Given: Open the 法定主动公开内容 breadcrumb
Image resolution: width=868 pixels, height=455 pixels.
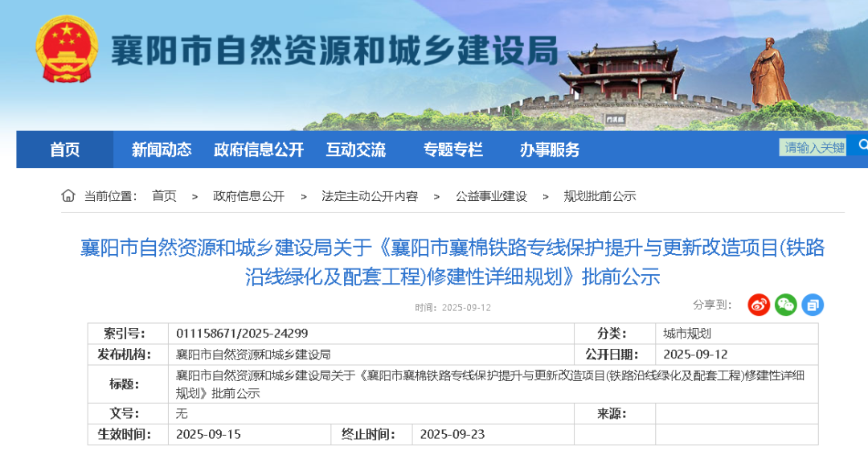Looking at the screenshot, I should 370,196.
